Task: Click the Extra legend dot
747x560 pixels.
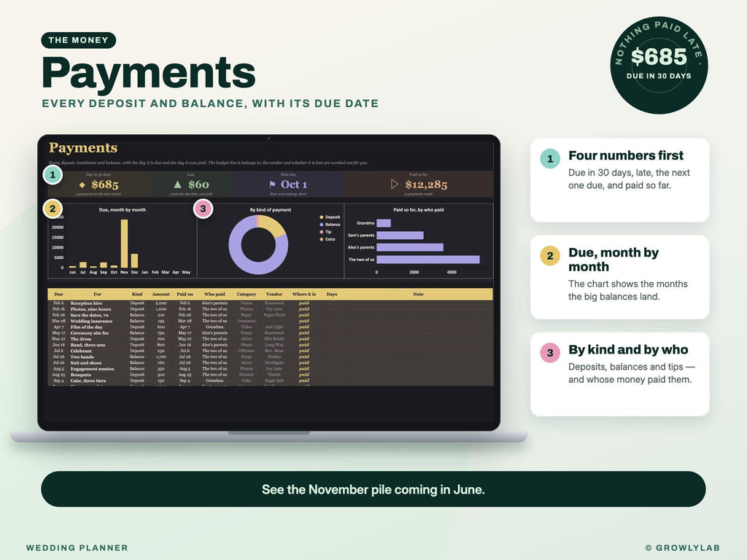Action: coord(322,239)
